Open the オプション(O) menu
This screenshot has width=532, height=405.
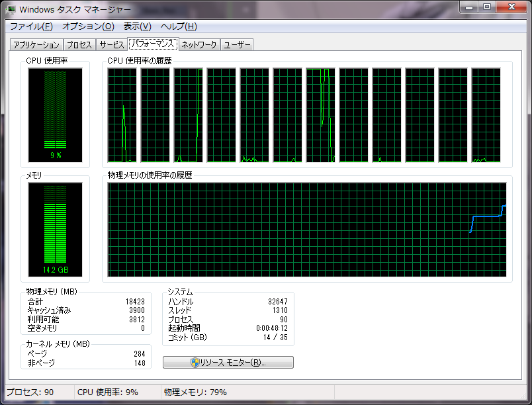pos(88,26)
